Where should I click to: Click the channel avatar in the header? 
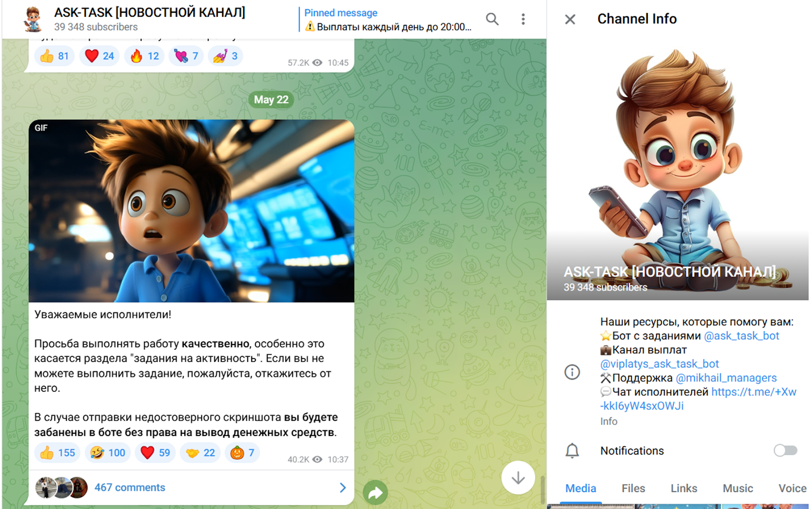click(x=32, y=19)
